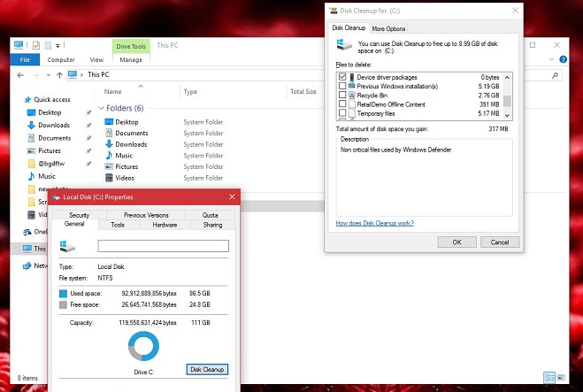This screenshot has width=583, height=392.
Task: Click Cancel in Disk Cleanup dialog
Action: tap(499, 242)
